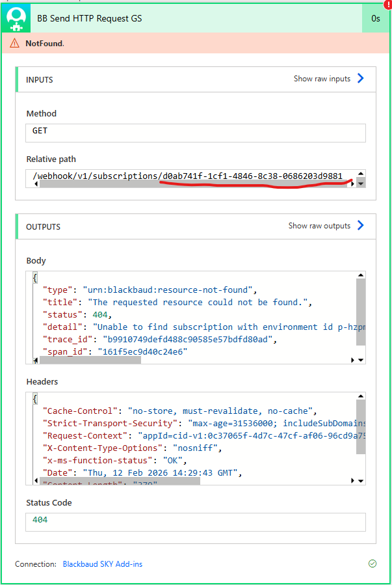Click Headers box scroll up arrow

[361, 396]
